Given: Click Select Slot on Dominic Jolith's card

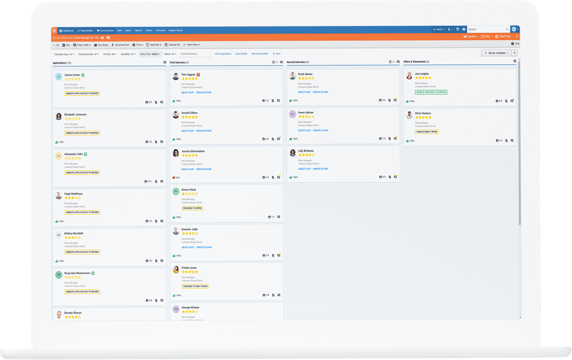Looking at the screenshot, I should click(188, 247).
